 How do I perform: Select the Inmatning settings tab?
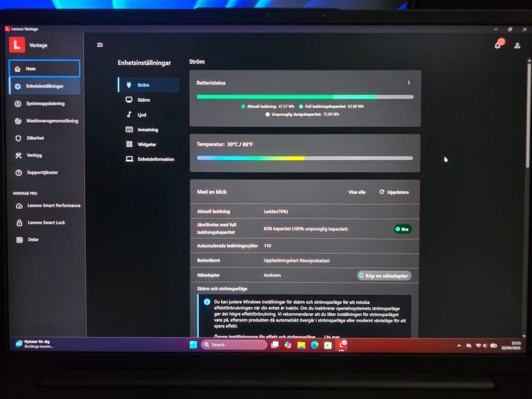149,130
